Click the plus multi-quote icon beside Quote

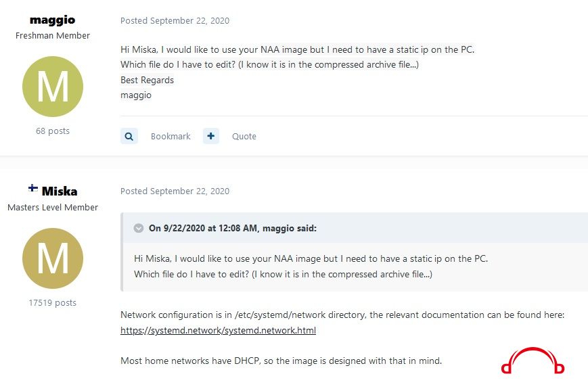(211, 136)
